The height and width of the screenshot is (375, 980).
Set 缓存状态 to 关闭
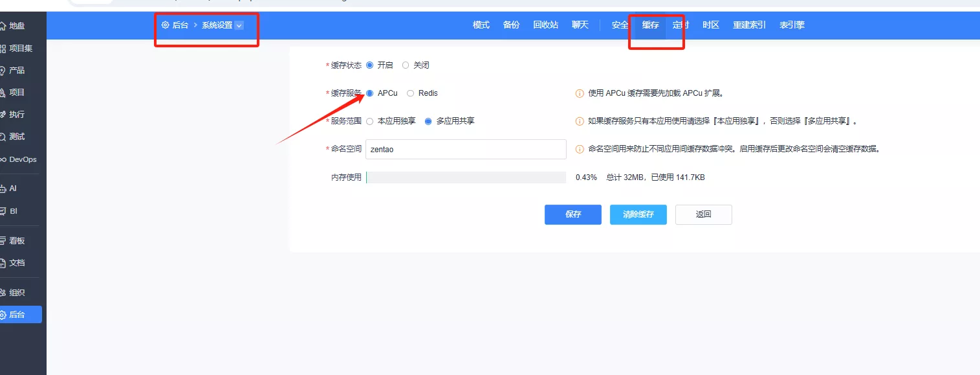tap(406, 65)
